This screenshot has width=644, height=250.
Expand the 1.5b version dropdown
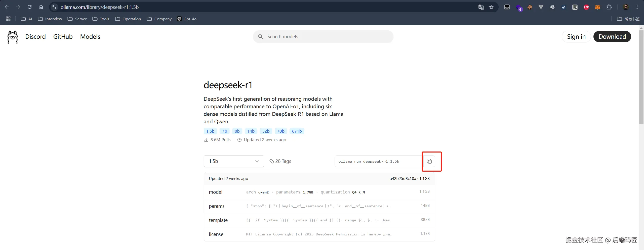point(234,161)
